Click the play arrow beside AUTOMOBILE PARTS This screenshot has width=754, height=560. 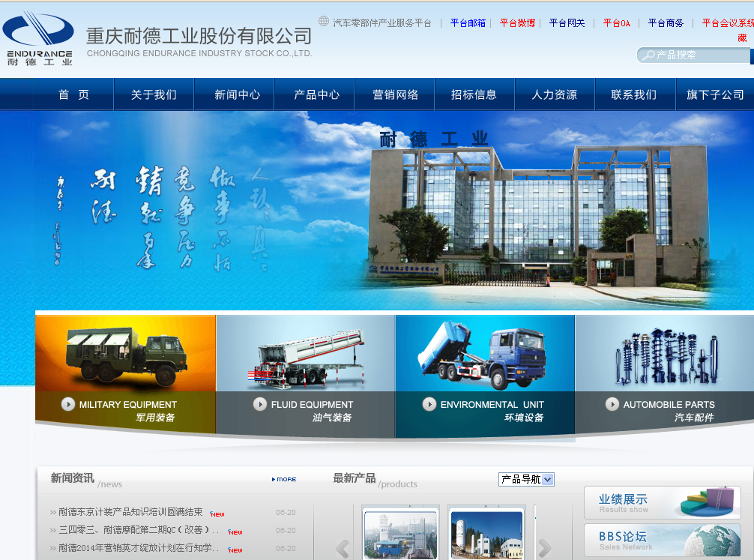tap(612, 404)
